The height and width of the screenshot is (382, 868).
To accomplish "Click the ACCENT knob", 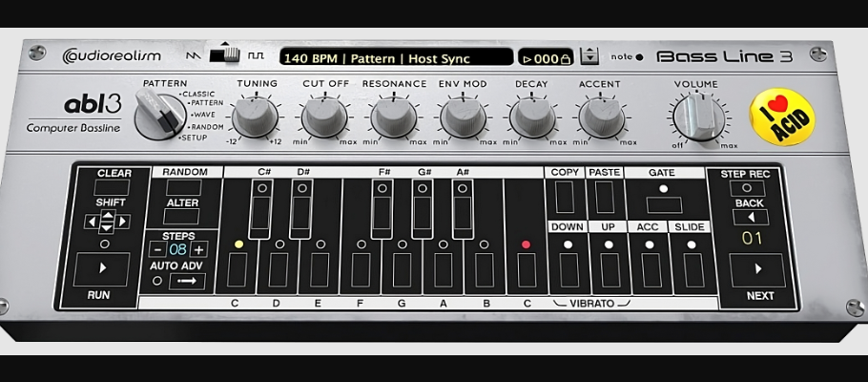I will 601,117.
